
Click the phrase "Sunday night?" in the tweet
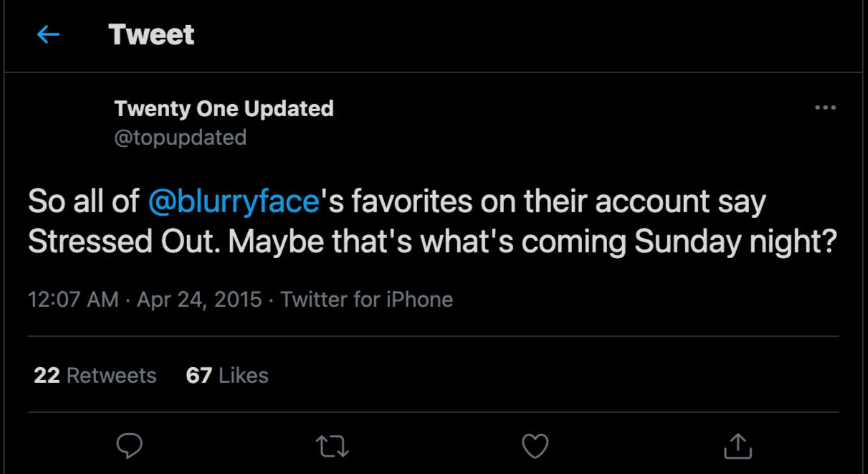(x=736, y=242)
